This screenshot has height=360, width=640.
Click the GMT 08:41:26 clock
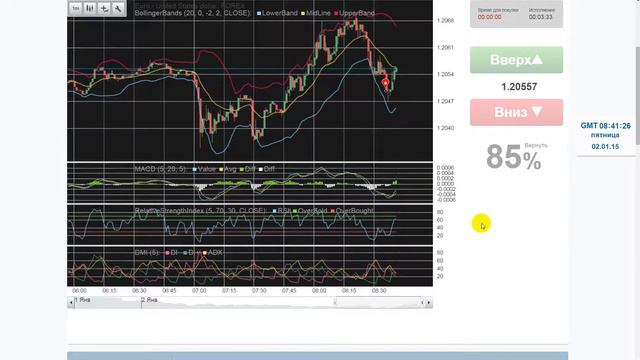(x=605, y=126)
